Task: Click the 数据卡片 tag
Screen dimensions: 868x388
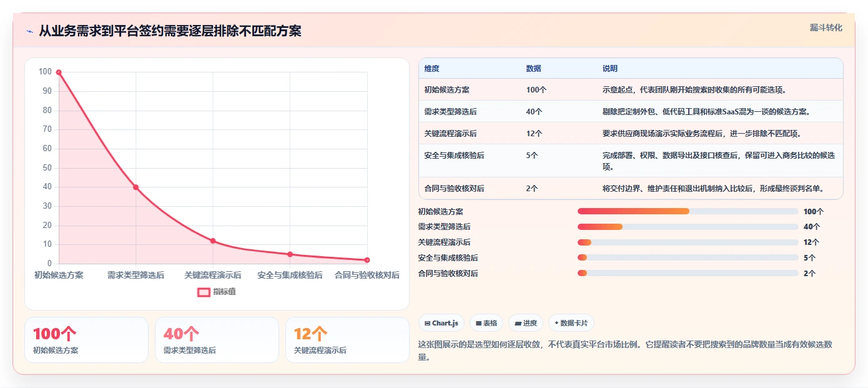Action: pos(571,323)
